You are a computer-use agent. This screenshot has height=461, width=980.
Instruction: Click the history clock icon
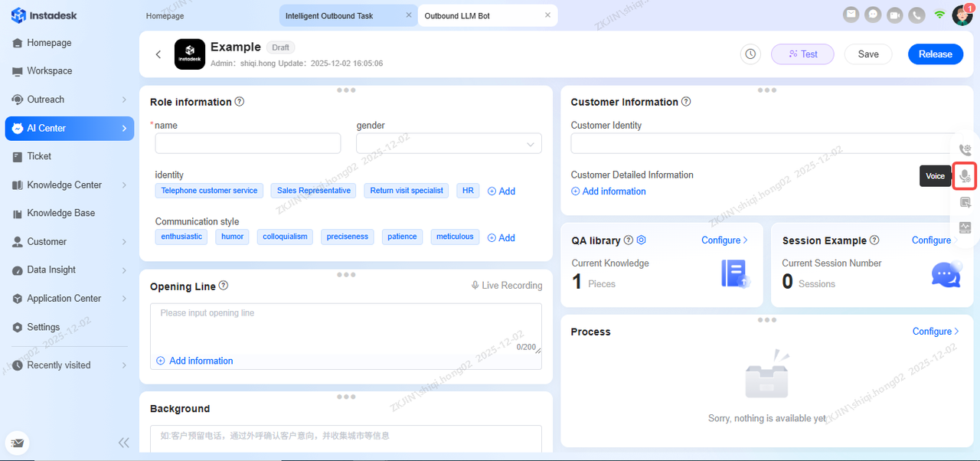750,54
